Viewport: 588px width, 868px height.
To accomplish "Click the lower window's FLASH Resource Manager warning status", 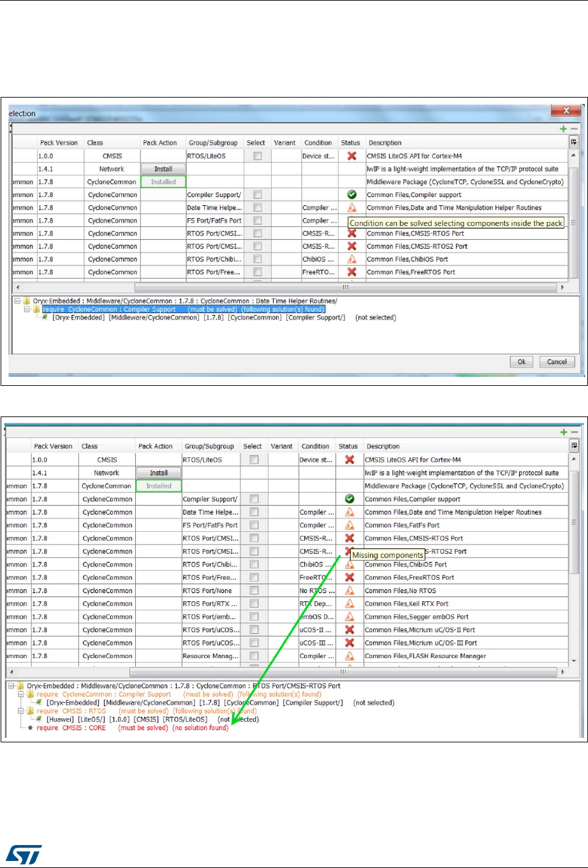I will click(349, 656).
